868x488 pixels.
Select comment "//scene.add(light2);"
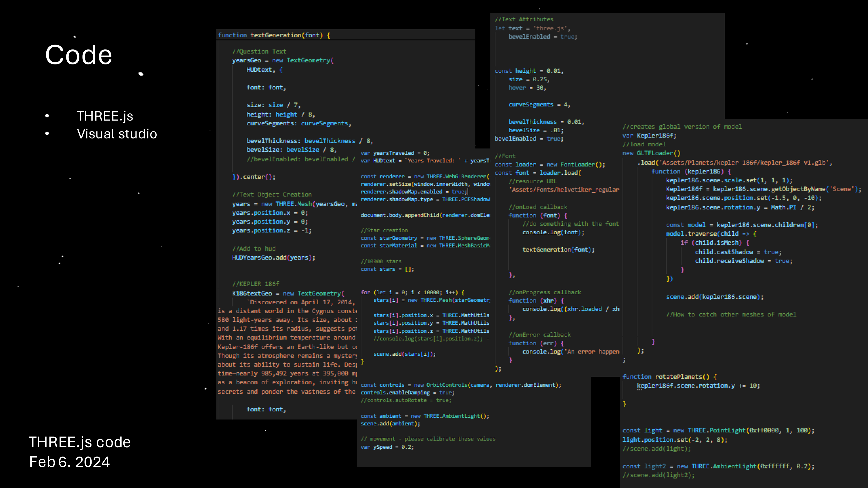coord(659,475)
